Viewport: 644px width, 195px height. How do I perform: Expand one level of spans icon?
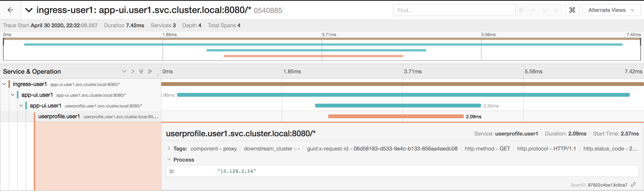[x=124, y=71]
